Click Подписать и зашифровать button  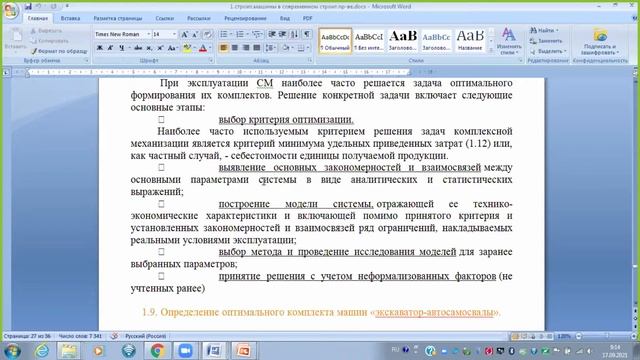600,41
